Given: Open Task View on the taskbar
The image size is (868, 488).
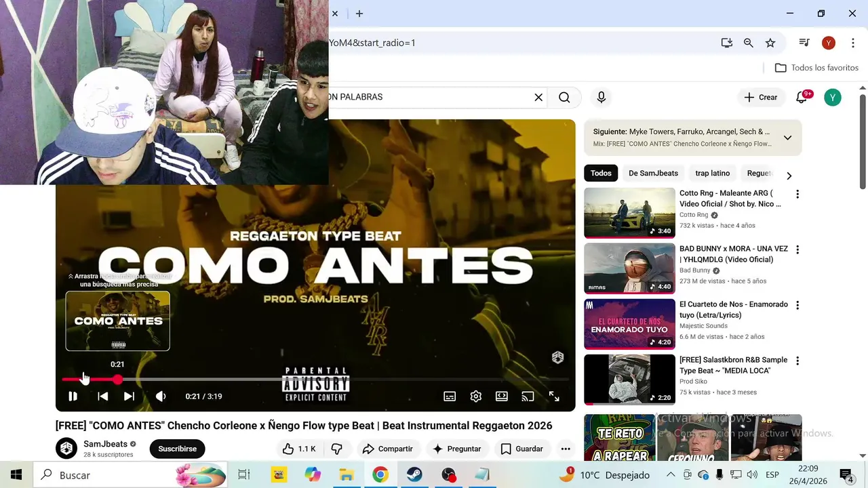Looking at the screenshot, I should click(244, 475).
